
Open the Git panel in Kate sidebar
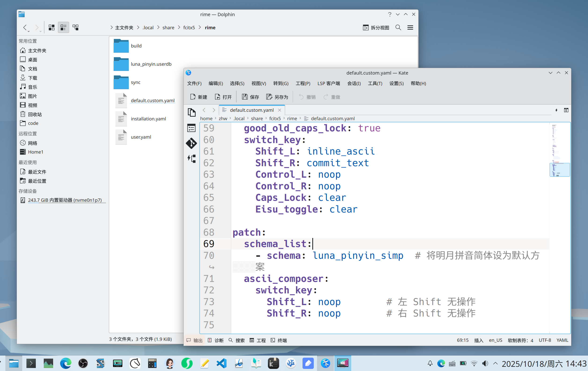coord(191,143)
